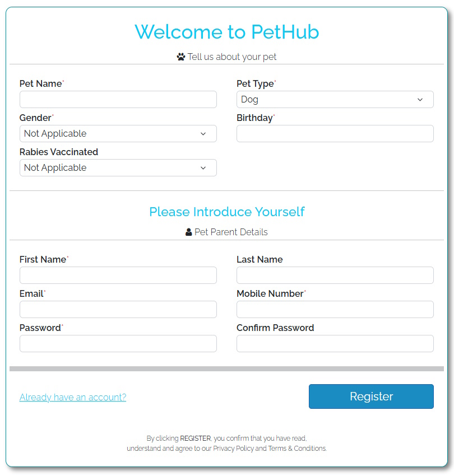Open the Pet Type dropdown
This screenshot has height=476, width=454.
[335, 99]
